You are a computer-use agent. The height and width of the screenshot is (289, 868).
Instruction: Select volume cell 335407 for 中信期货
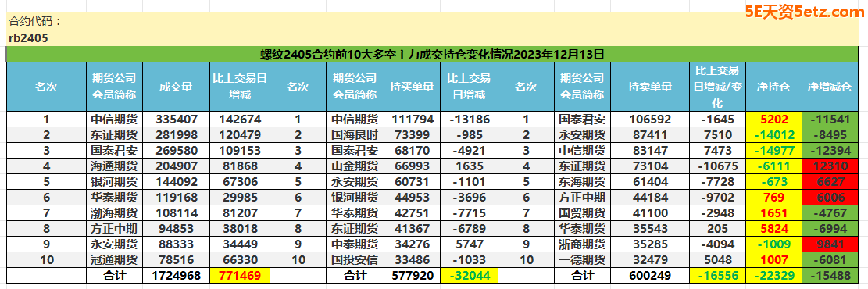tap(176, 119)
